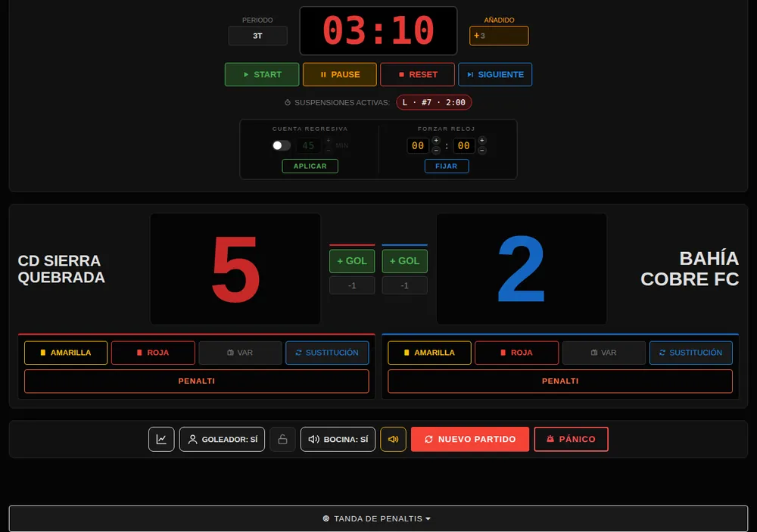Open VAR for Bahía Cobre FC
Image resolution: width=757 pixels, height=532 pixels.
604,353
